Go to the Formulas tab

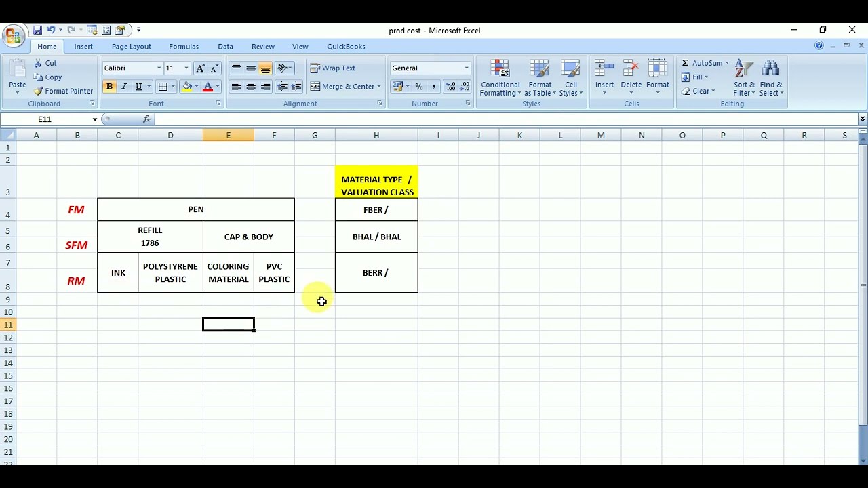(184, 47)
